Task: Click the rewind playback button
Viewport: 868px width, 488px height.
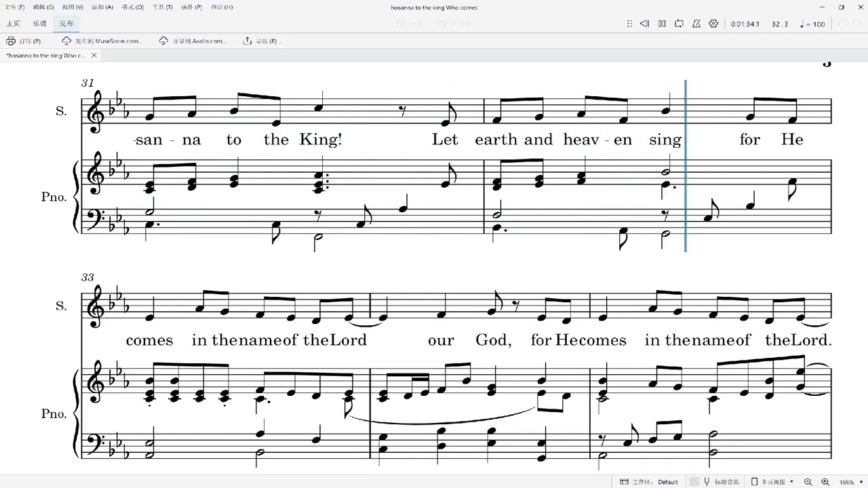Action: point(644,24)
